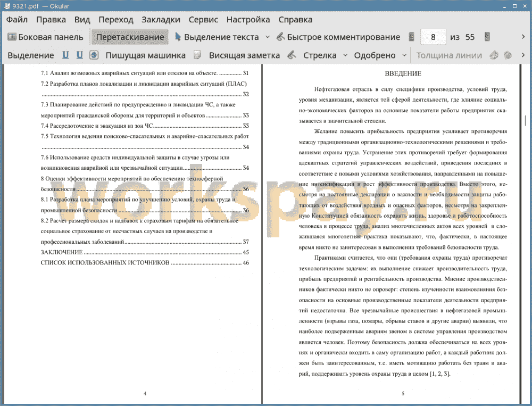Show hidden items of the main toolbar
Viewport: 532px width, 406px height.
[523, 37]
